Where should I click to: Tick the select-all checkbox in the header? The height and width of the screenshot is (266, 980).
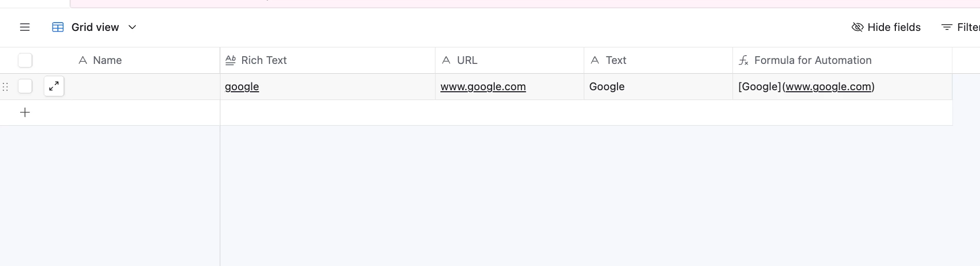click(25, 60)
